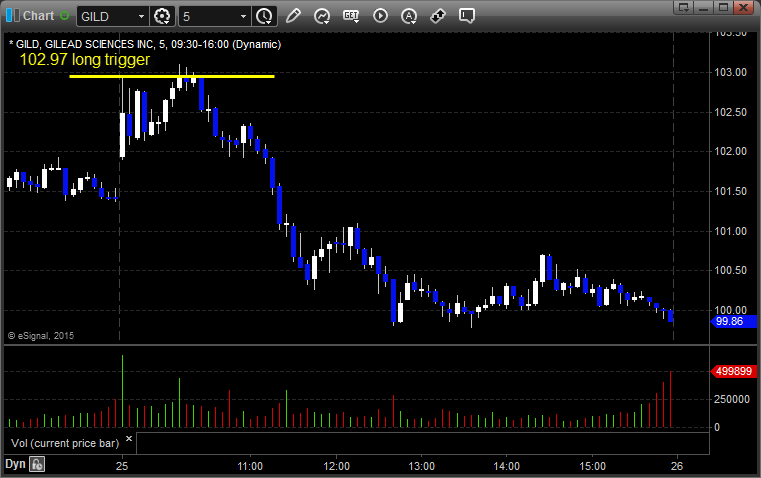Click the 0 volume axis label

[717, 428]
